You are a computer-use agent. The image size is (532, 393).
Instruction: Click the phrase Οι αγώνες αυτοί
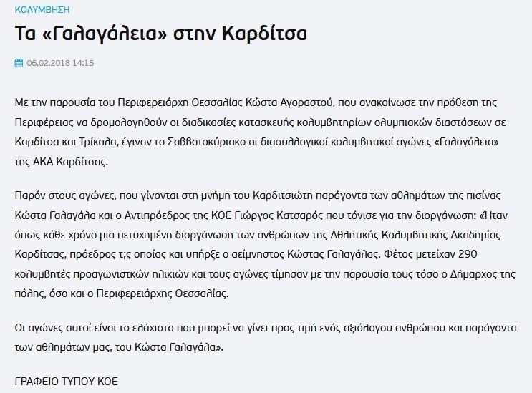pos(58,328)
